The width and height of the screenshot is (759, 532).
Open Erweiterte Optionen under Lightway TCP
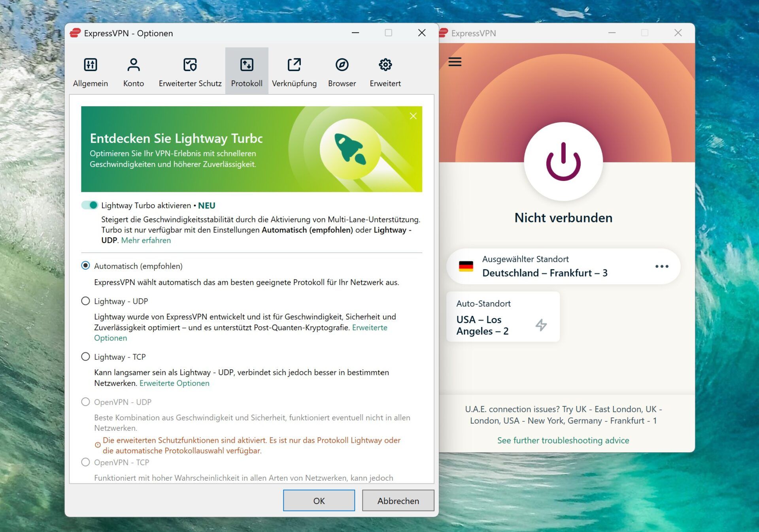coord(174,383)
